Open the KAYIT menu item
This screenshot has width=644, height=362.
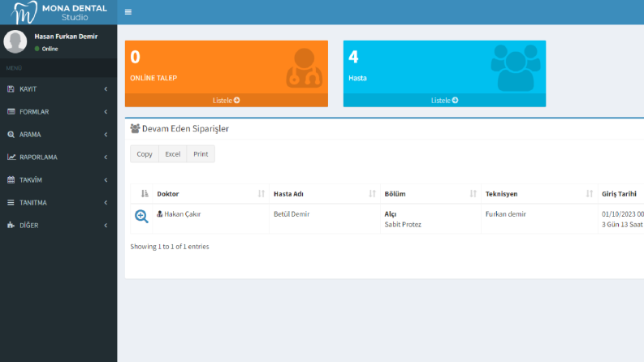(58, 89)
